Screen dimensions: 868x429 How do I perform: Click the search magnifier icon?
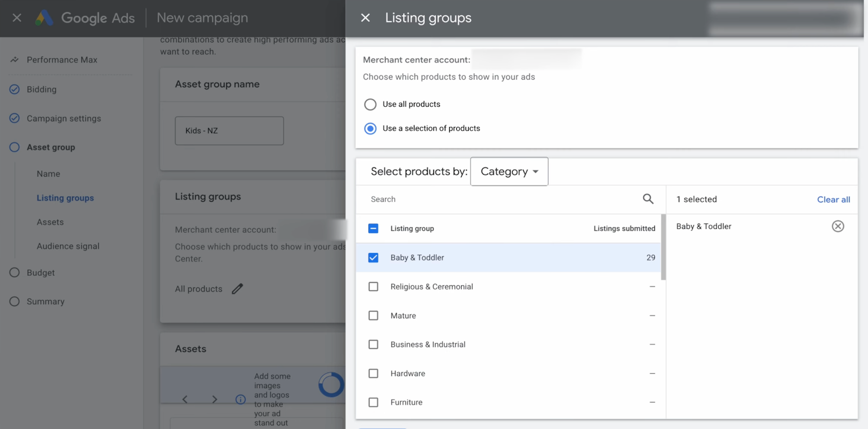[x=648, y=199]
